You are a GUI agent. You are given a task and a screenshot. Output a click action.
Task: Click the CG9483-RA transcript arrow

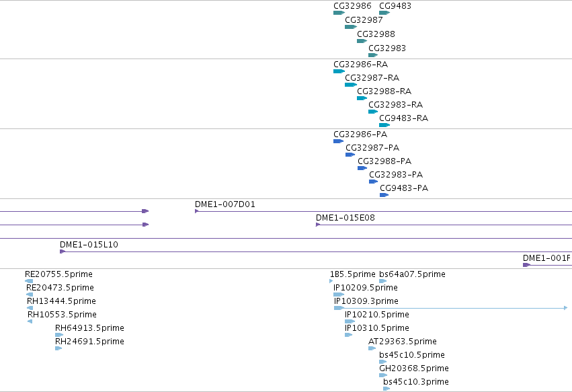click(384, 125)
